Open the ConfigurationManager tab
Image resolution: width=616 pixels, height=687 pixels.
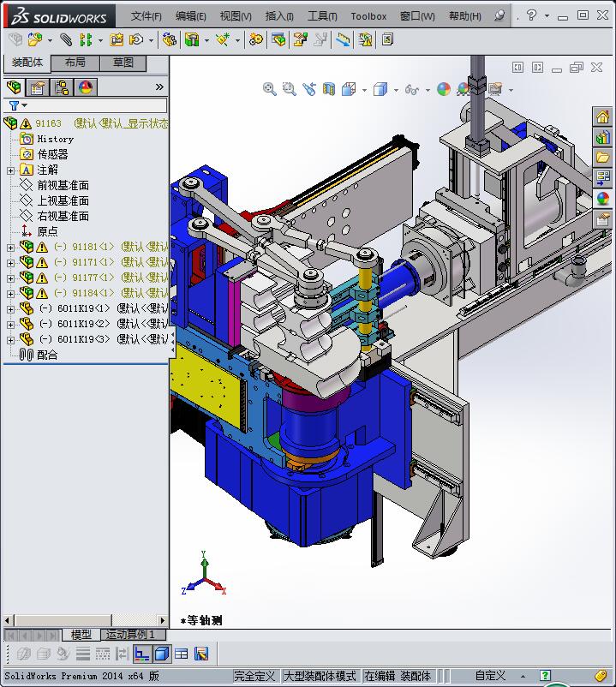(x=62, y=87)
